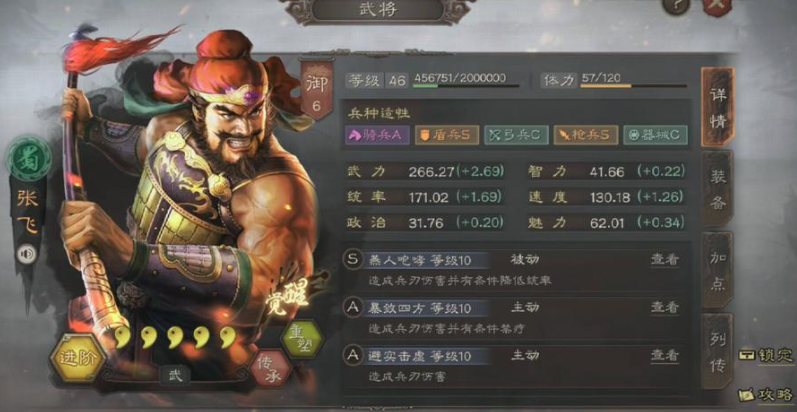Toggle the 锁定 lock option
Viewport: 797px width, 412px height.
pyautogui.click(x=766, y=355)
